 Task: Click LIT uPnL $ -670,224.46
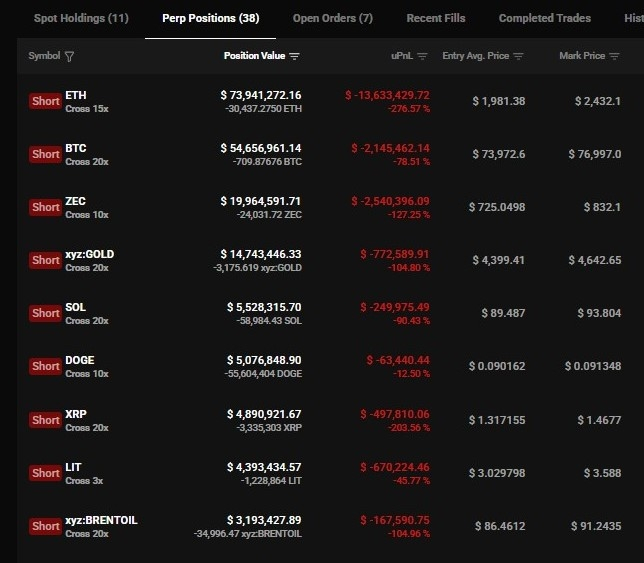tap(395, 467)
